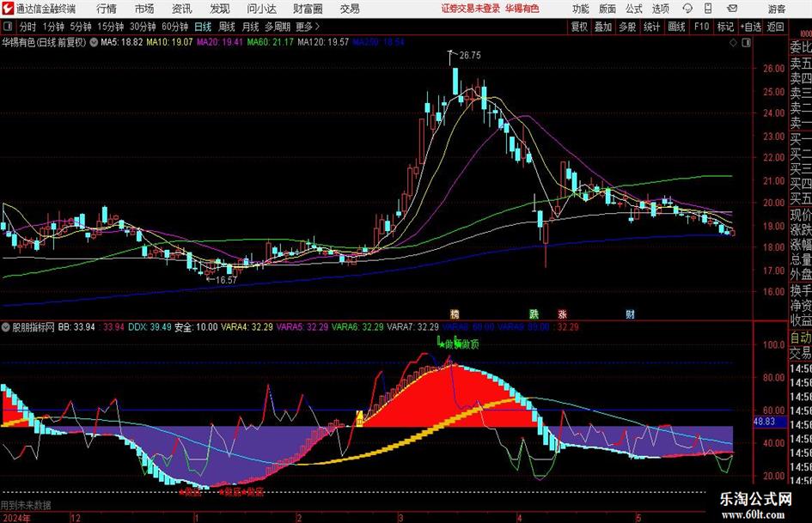The image size is (812, 523).
Task: Open the customer service headset icon
Action: point(687,9)
